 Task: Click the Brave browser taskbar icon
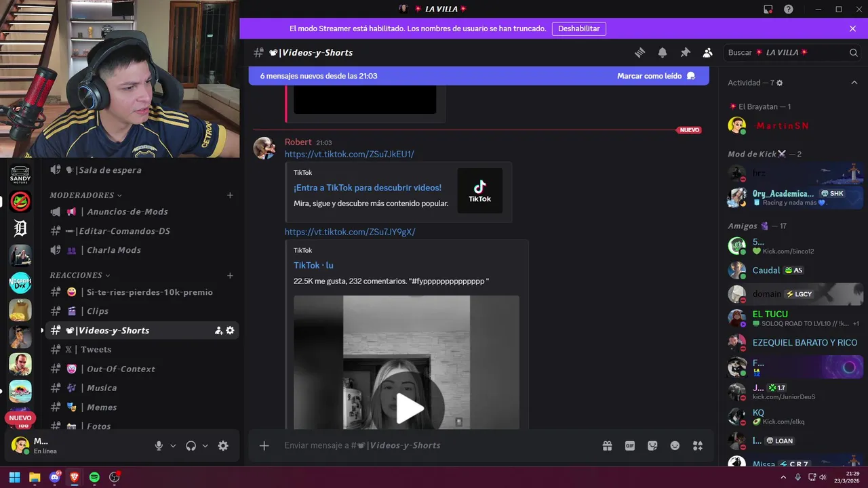coord(75,477)
